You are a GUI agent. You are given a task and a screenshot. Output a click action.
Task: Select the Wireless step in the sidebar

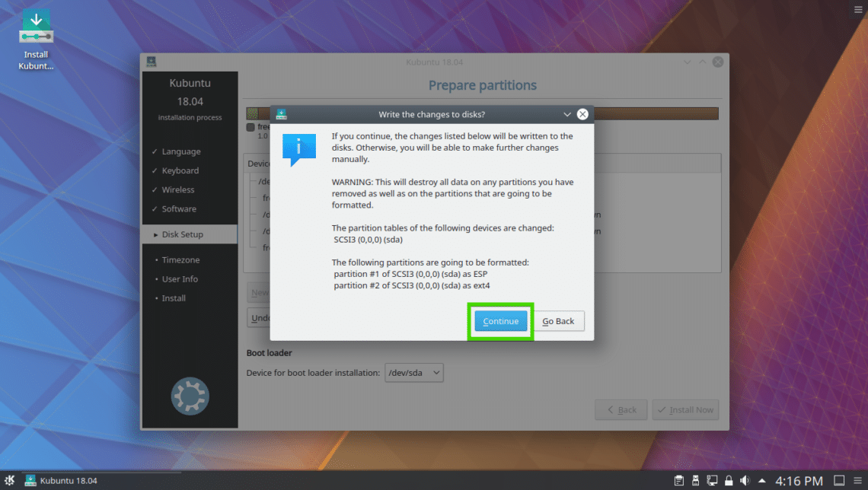pos(177,189)
